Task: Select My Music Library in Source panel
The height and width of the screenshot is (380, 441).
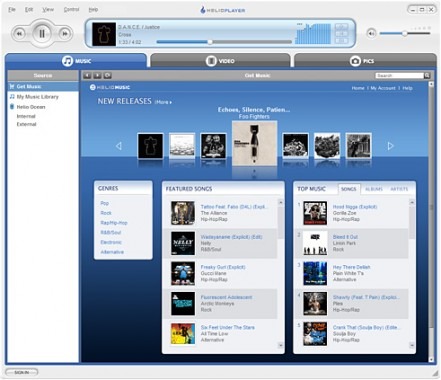Action: point(38,97)
